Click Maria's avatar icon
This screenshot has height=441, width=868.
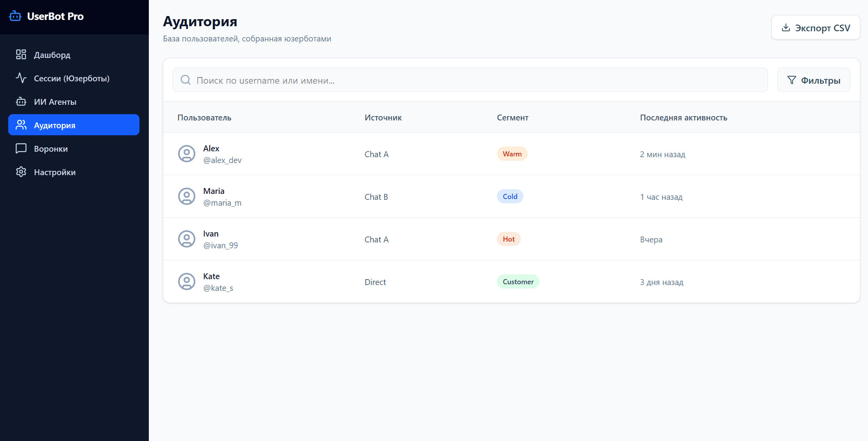(x=187, y=196)
